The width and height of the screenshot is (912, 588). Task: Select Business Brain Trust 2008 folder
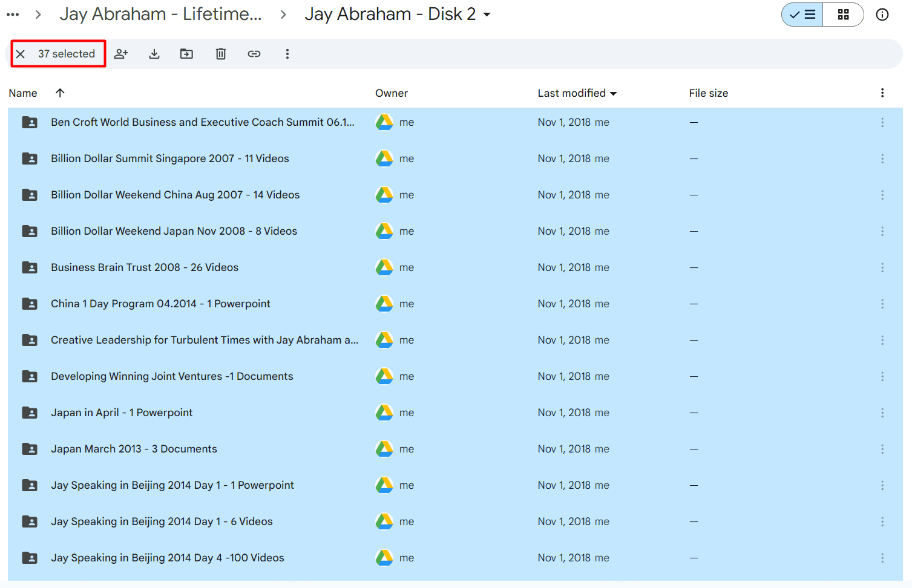tap(455, 267)
